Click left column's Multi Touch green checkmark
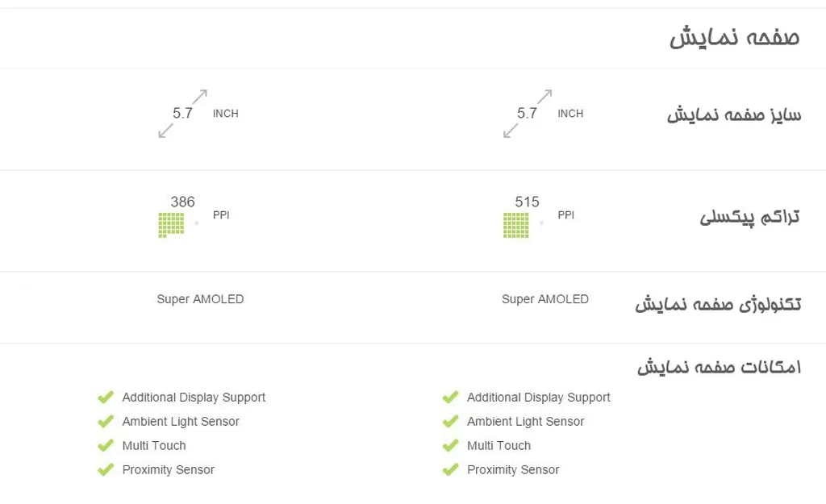Image resolution: width=826 pixels, height=504 pixels. [106, 446]
